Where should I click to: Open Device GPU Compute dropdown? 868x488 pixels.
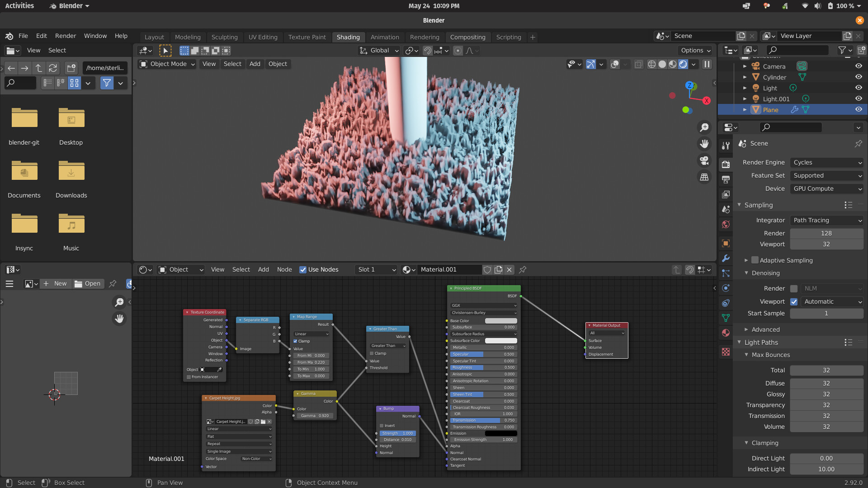827,189
